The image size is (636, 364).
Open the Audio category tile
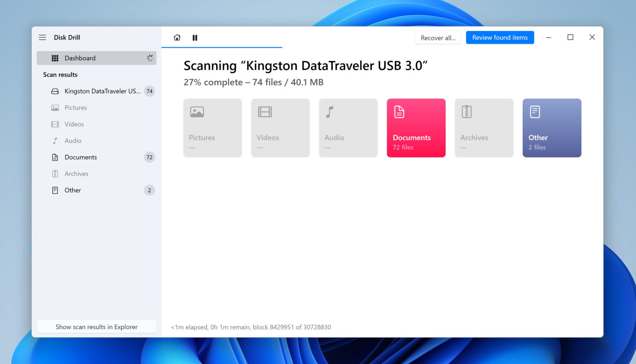348,128
